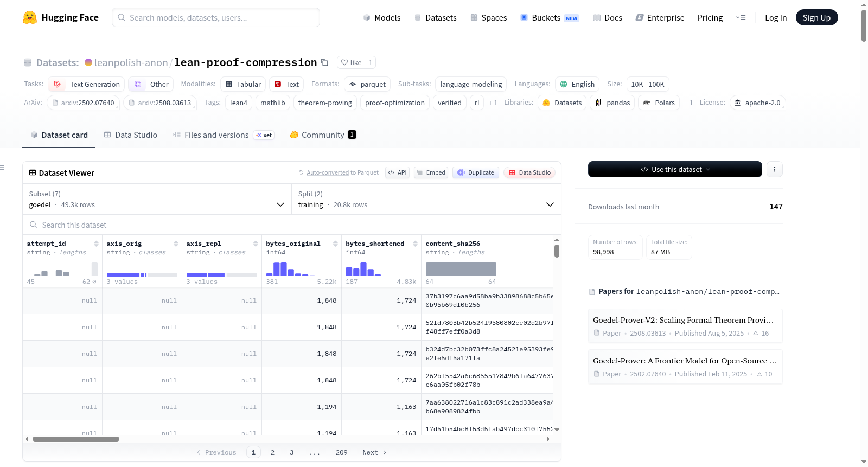Open the Goedel-Prover Frontier Model paper card
The image size is (868, 467).
coord(685,367)
